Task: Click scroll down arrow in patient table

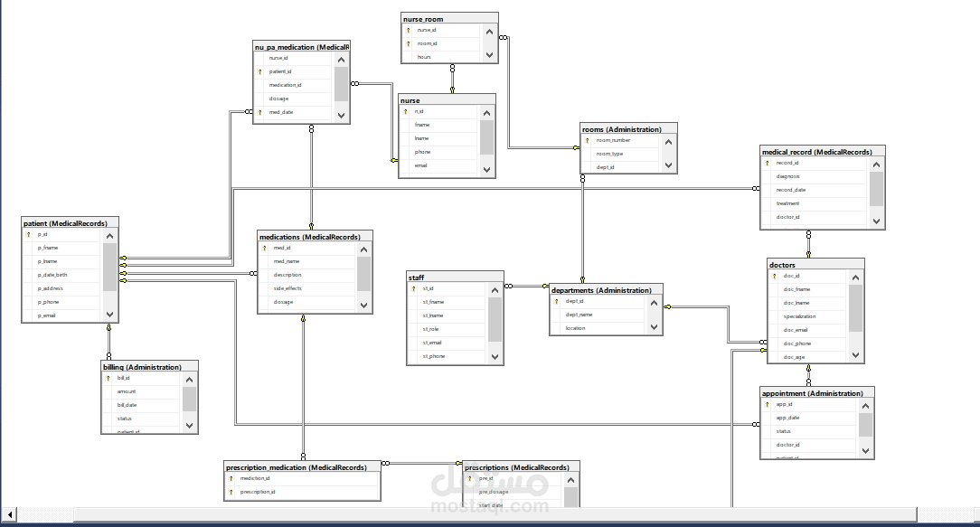Action: (110, 315)
